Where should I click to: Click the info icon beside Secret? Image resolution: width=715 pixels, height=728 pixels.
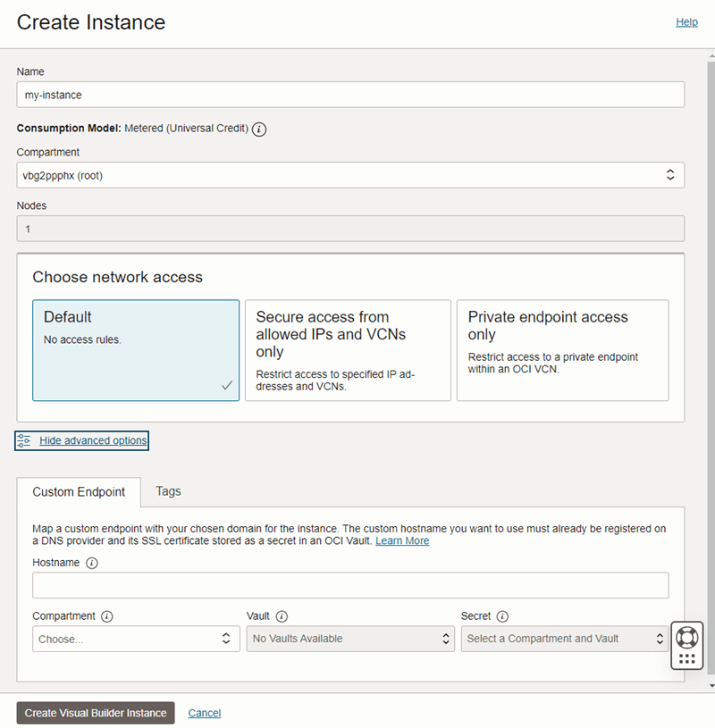point(503,616)
